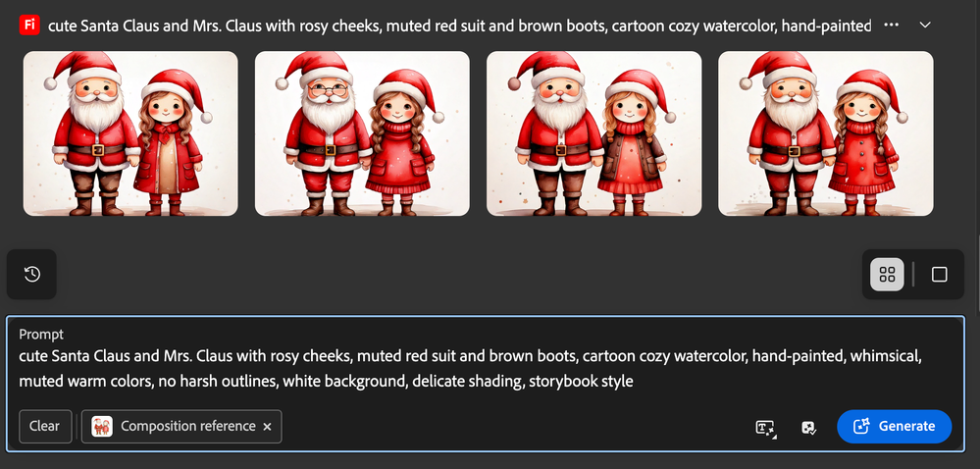
Task: Remove the Composition reference tag with X
Action: tap(268, 427)
